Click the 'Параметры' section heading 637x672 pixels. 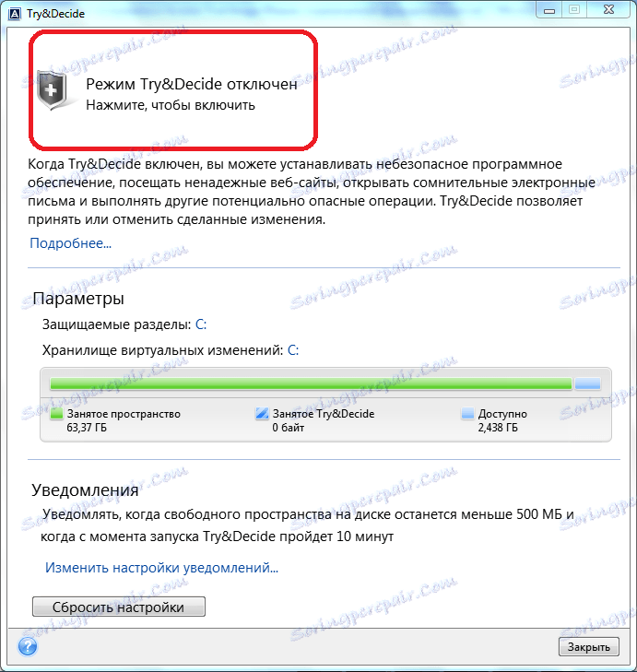click(78, 299)
